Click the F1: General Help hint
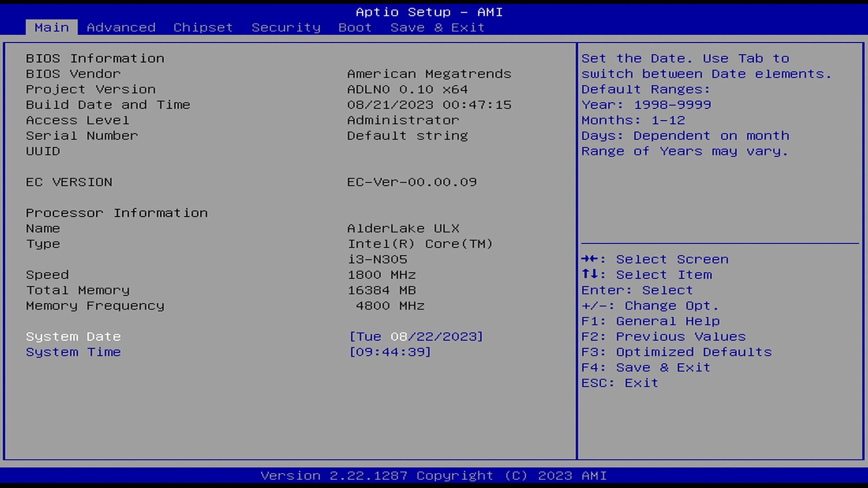 651,321
